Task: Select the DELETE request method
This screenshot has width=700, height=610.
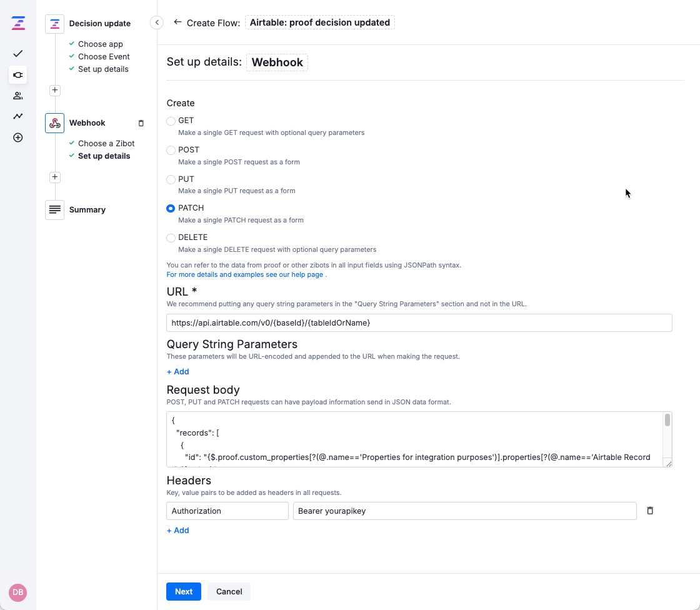Action: [171, 237]
